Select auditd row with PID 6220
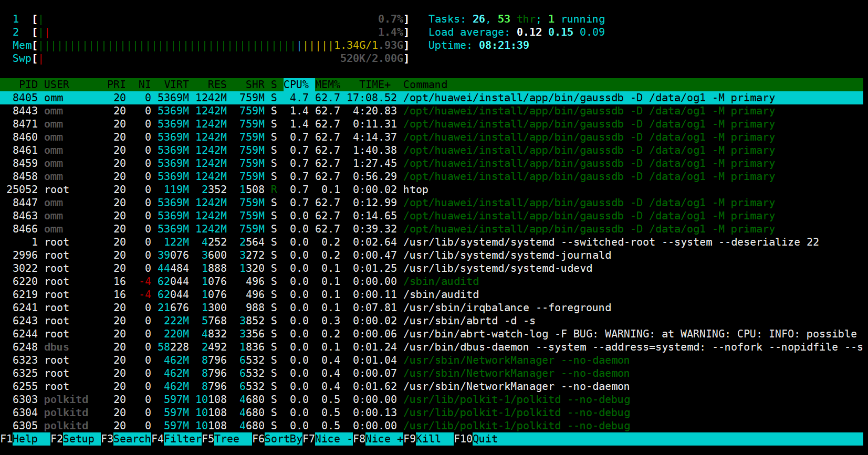868x455 pixels. click(432, 281)
